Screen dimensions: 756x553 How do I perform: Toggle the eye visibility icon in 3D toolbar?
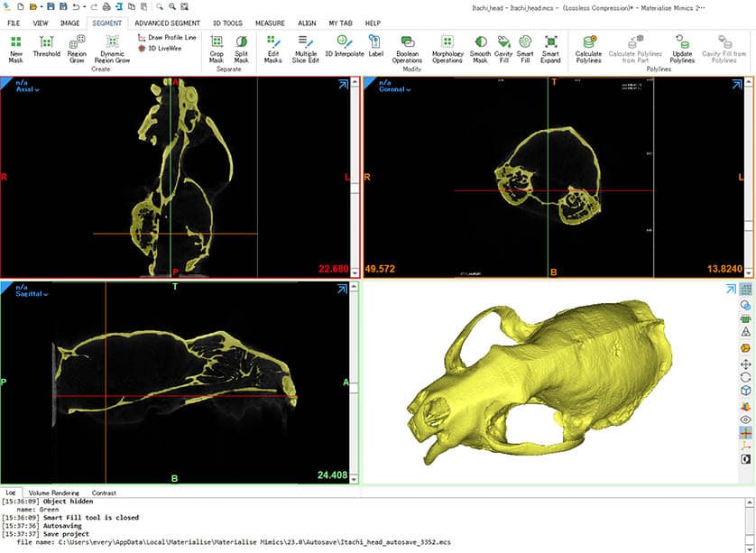tap(746, 419)
